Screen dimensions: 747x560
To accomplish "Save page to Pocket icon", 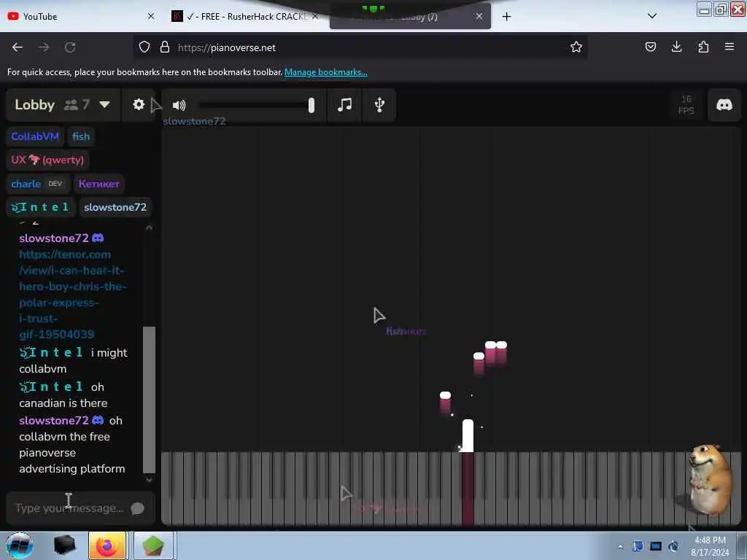I will click(650, 47).
